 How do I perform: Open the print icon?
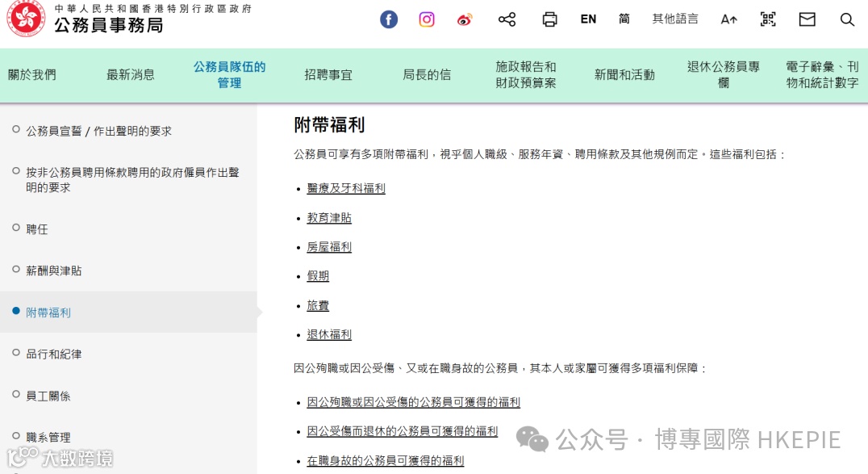pos(549,19)
